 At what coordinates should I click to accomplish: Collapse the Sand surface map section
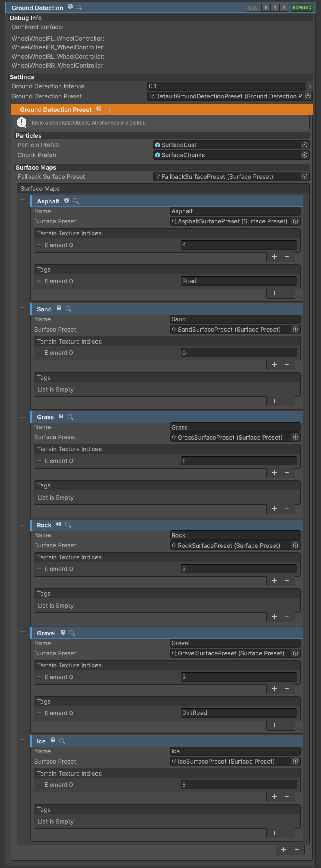pos(167,309)
